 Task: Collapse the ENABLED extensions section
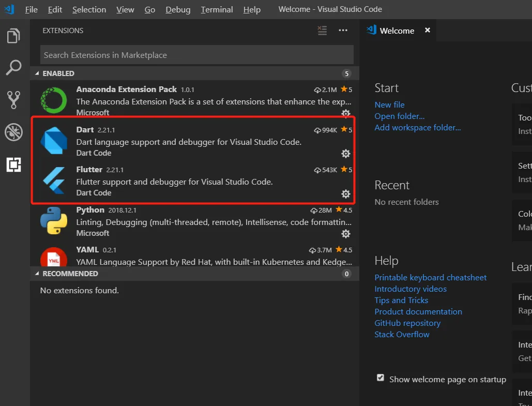194,73
